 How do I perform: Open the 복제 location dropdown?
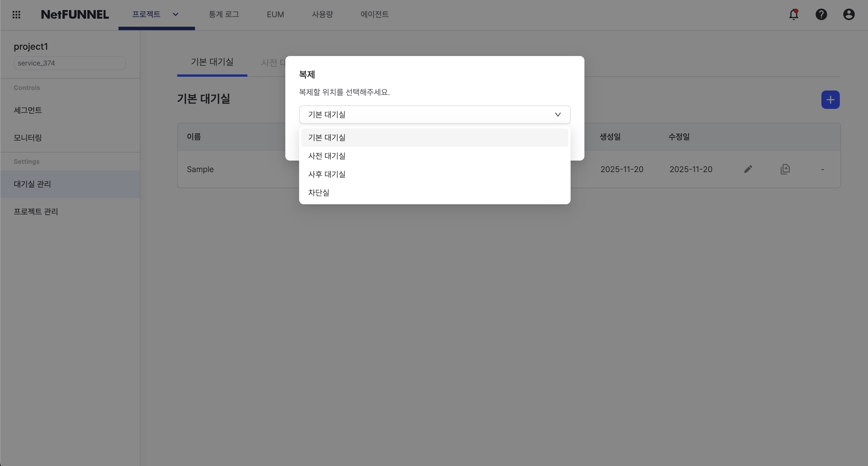[x=434, y=114]
